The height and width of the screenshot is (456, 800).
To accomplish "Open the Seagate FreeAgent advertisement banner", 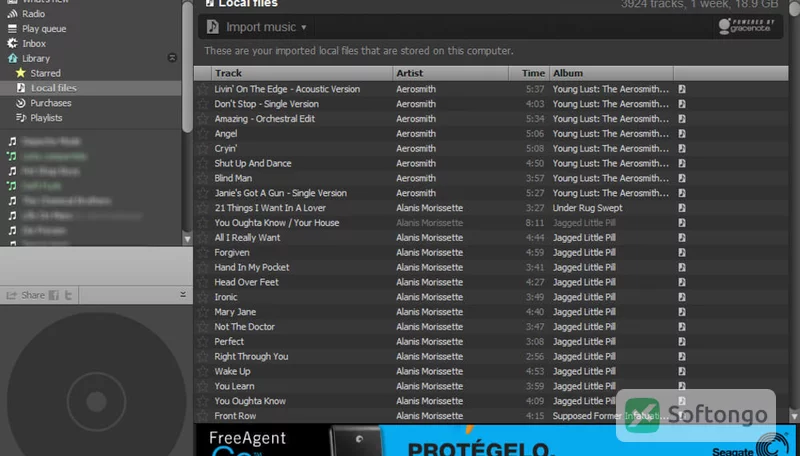I will pyautogui.click(x=496, y=440).
